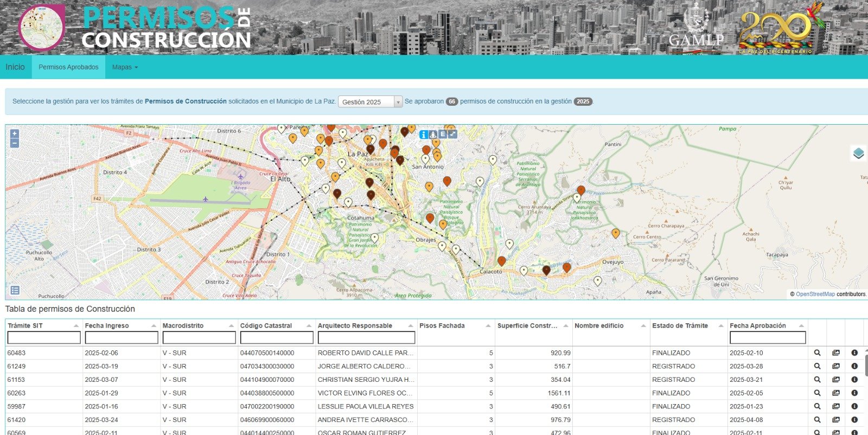This screenshot has width=868, height=435.
Task: Sort by Fecha Aprobación column arrow
Action: [x=801, y=326]
